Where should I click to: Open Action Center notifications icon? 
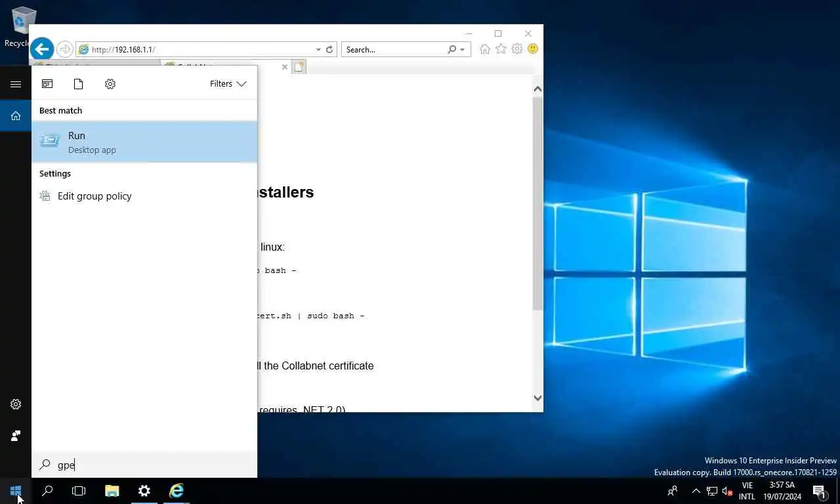click(x=820, y=491)
